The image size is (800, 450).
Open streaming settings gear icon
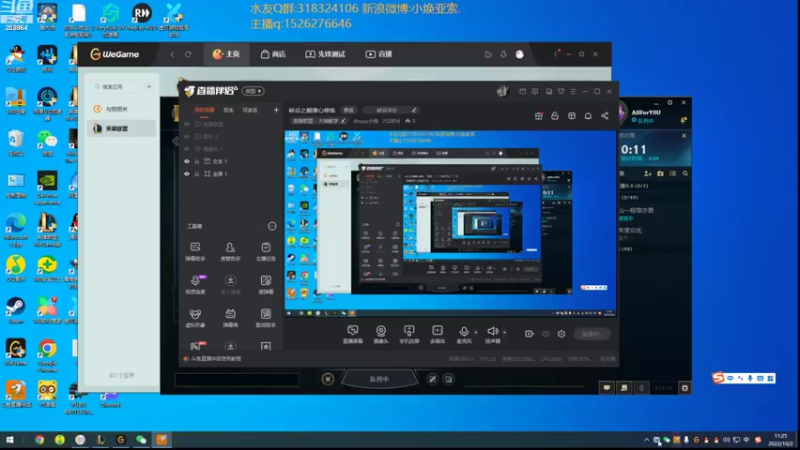(561, 334)
